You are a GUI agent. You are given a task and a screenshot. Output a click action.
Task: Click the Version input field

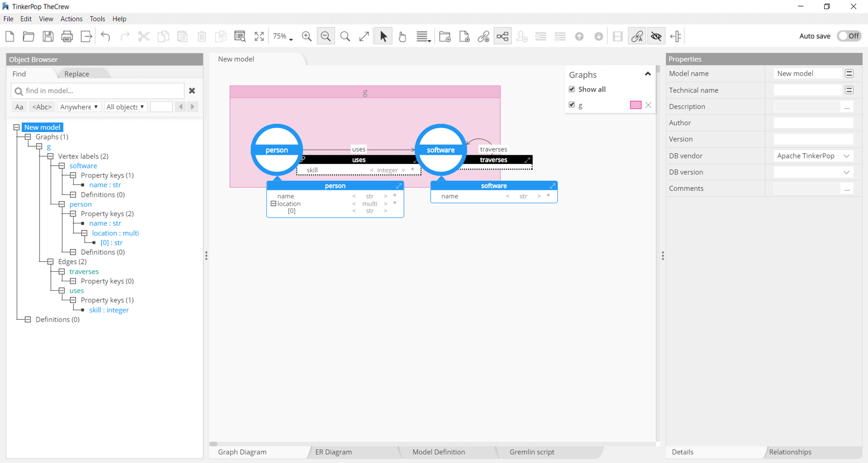click(x=813, y=139)
